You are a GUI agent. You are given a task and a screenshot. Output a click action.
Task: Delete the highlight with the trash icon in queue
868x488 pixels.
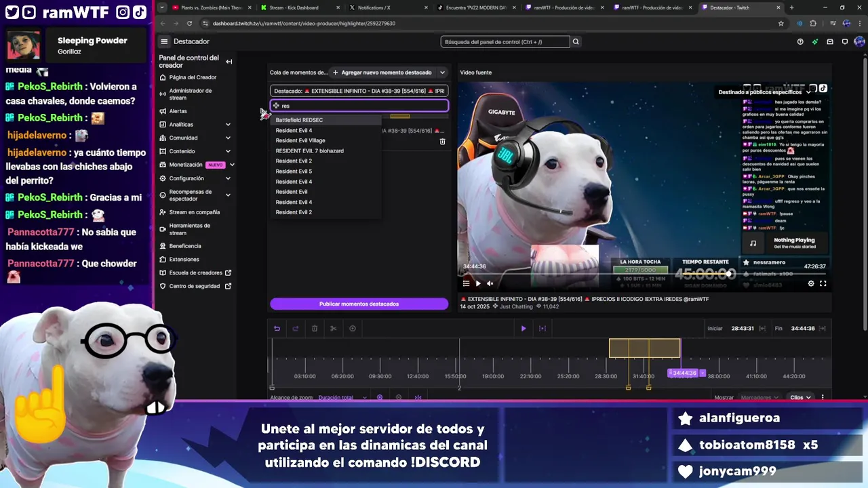point(443,142)
